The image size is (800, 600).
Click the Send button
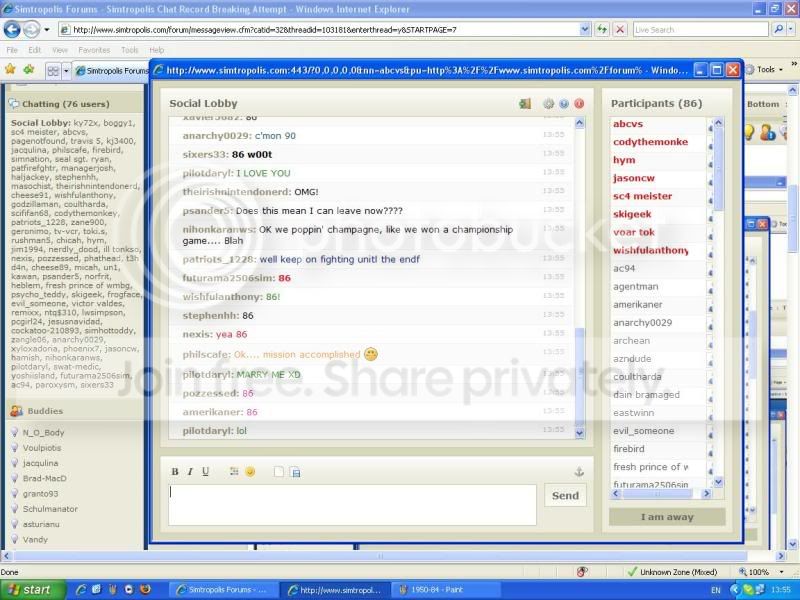565,495
